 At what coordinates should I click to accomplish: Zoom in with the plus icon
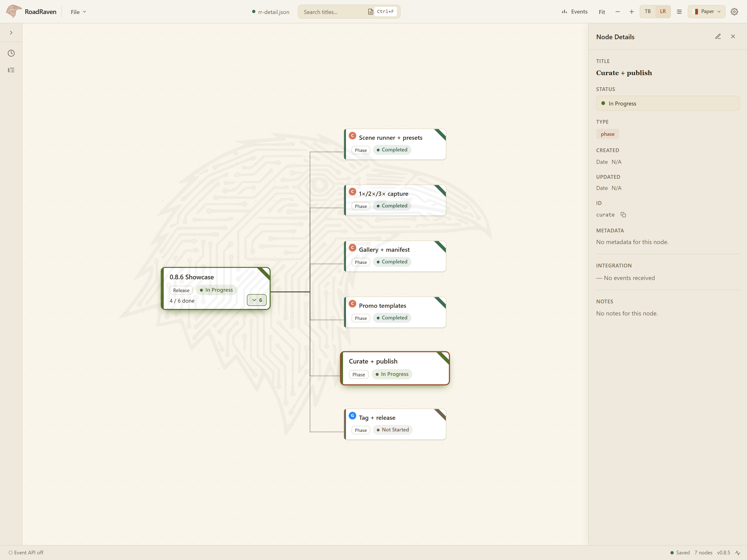click(631, 12)
